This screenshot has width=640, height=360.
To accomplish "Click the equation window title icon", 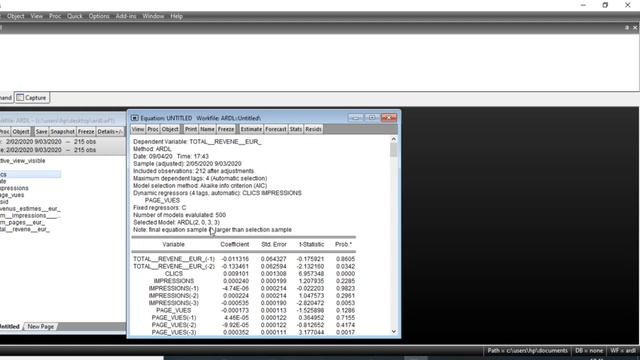I will (134, 118).
